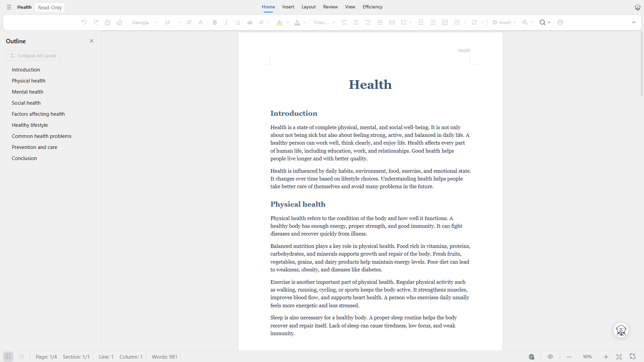Justify text alignment

[x=380, y=22]
